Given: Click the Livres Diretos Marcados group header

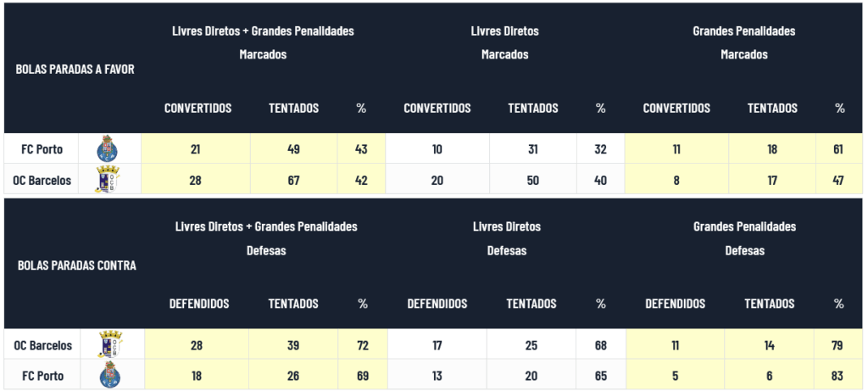Looking at the screenshot, I should [505, 42].
